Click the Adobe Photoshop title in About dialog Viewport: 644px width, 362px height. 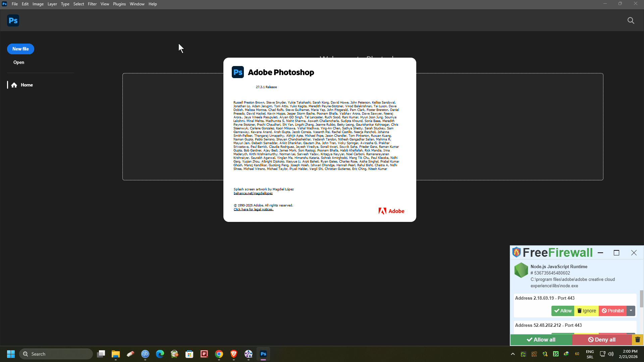281,72
